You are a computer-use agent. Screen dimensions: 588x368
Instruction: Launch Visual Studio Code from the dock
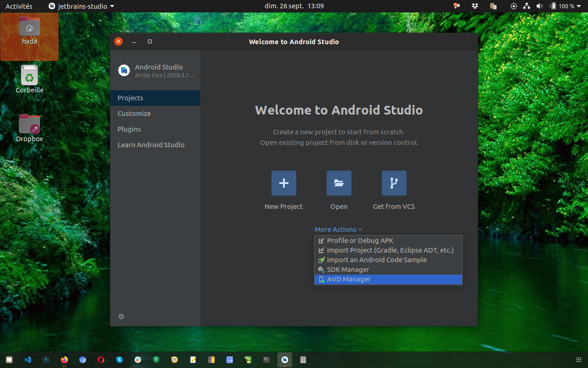click(x=28, y=360)
